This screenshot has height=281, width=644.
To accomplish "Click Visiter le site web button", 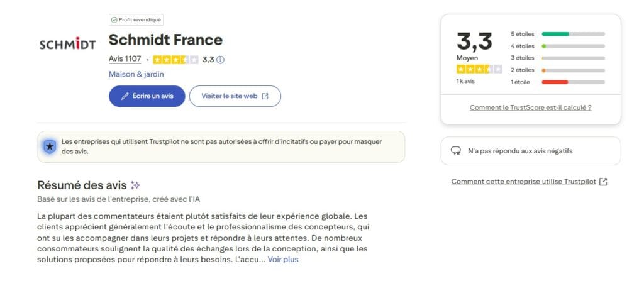I will (x=235, y=96).
